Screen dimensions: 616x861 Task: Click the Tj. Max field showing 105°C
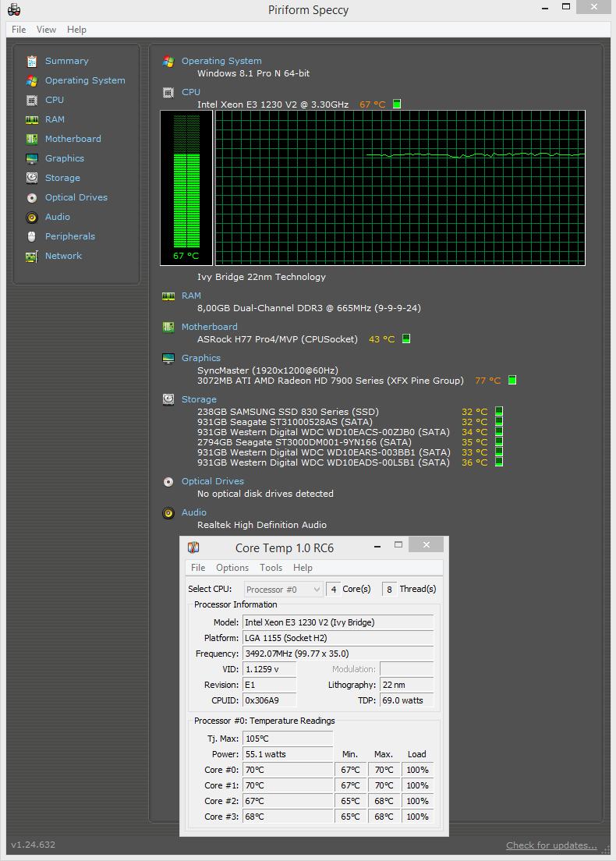pyautogui.click(x=288, y=739)
